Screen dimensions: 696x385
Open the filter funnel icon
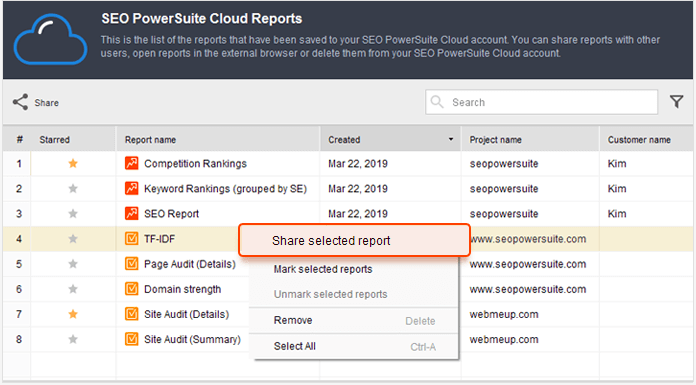676,102
